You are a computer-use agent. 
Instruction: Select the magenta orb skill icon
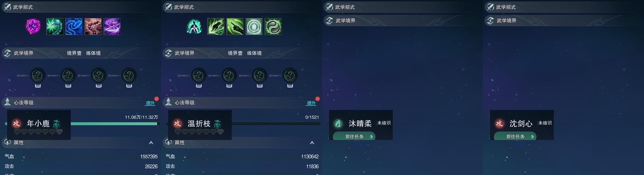[x=33, y=27]
